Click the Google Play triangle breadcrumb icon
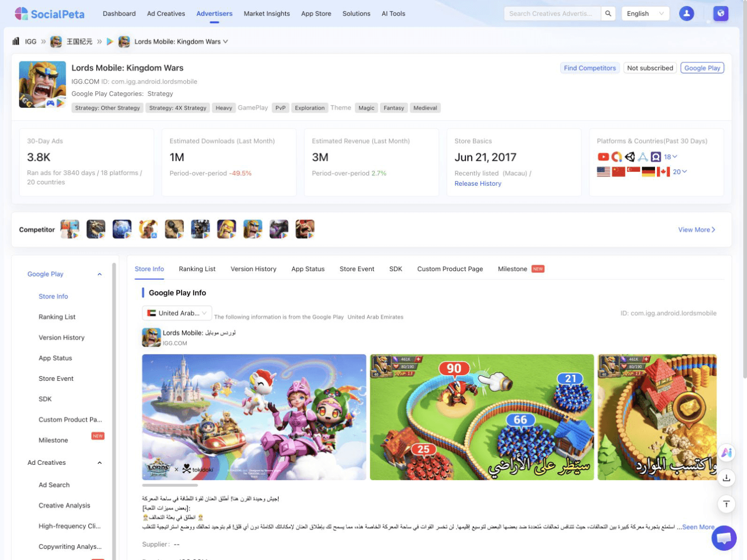Viewport: 747px width, 560px height. [110, 42]
